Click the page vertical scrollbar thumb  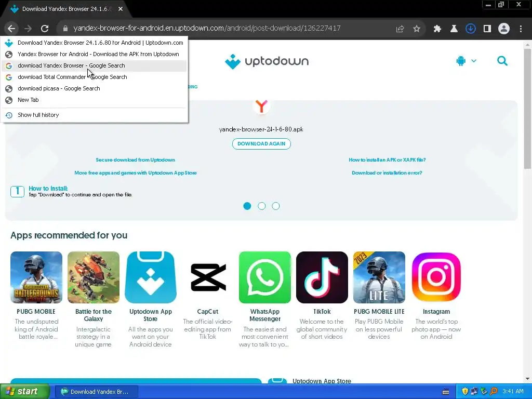[x=527, y=109]
